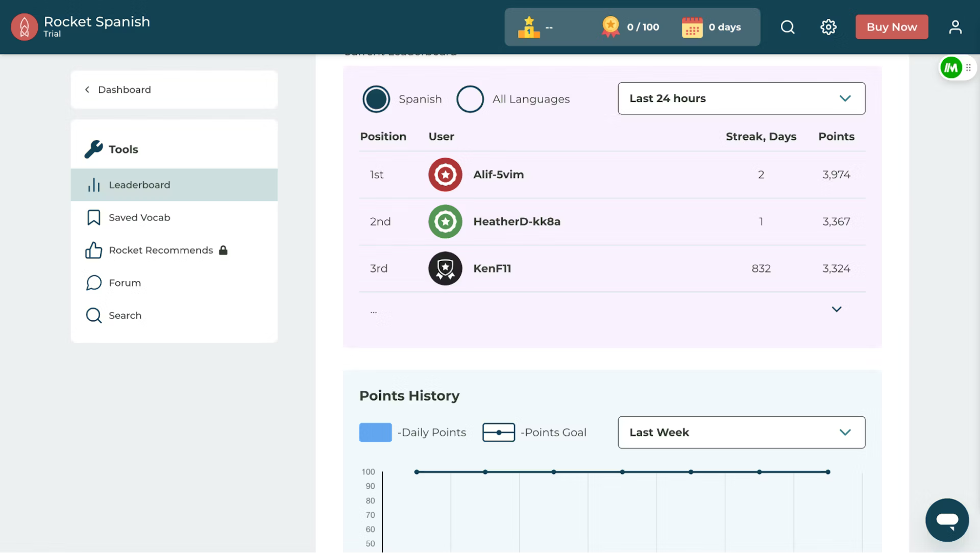Open search via header magnifier icon
This screenshot has width=980, height=553.
pos(788,27)
